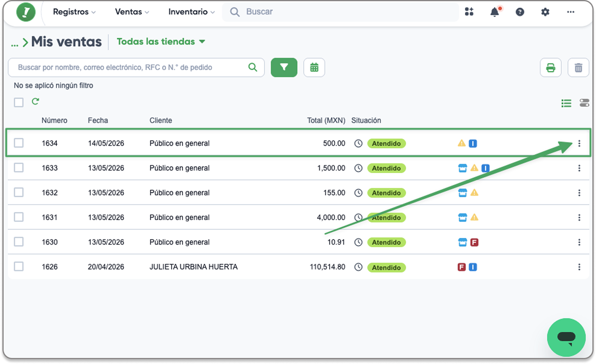Screen dimensions: 596x364
Task: Click the store icon on sale 1633
Action: click(x=462, y=168)
